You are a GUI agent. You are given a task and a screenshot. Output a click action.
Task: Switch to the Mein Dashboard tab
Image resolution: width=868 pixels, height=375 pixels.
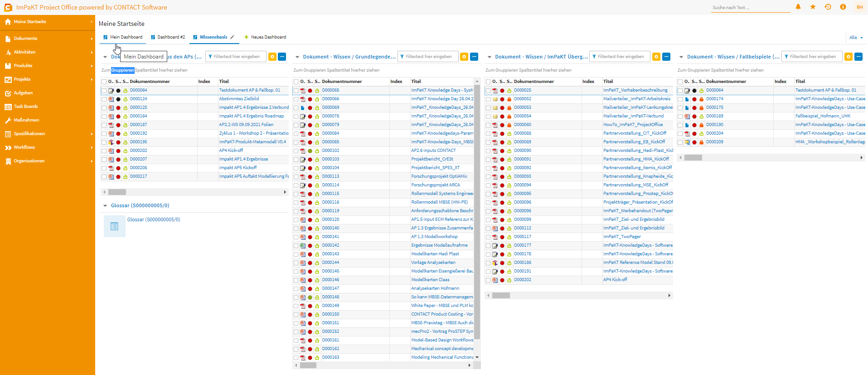coord(123,37)
